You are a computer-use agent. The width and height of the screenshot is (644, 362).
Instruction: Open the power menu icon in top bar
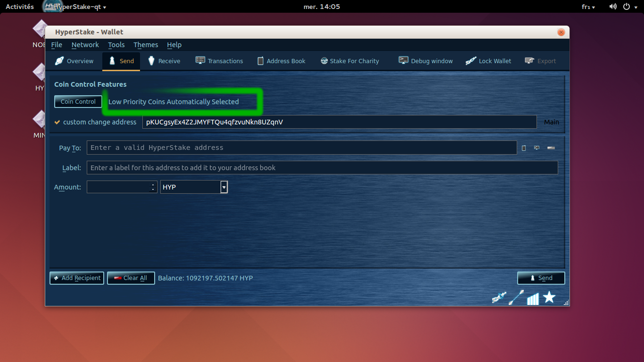click(627, 7)
